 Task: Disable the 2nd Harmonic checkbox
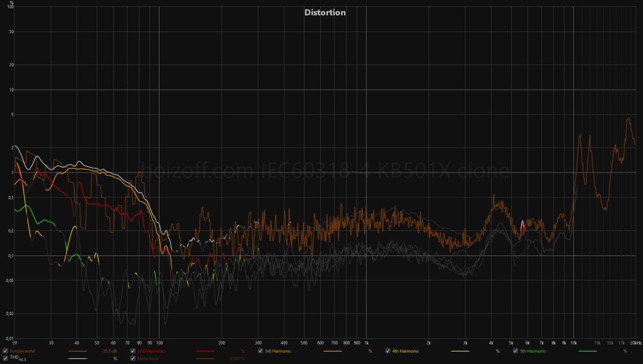(x=133, y=351)
